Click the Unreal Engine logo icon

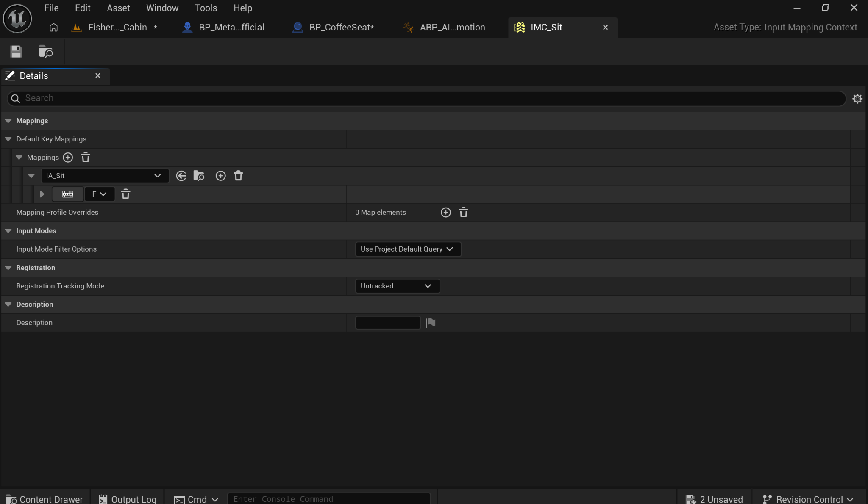(17, 18)
